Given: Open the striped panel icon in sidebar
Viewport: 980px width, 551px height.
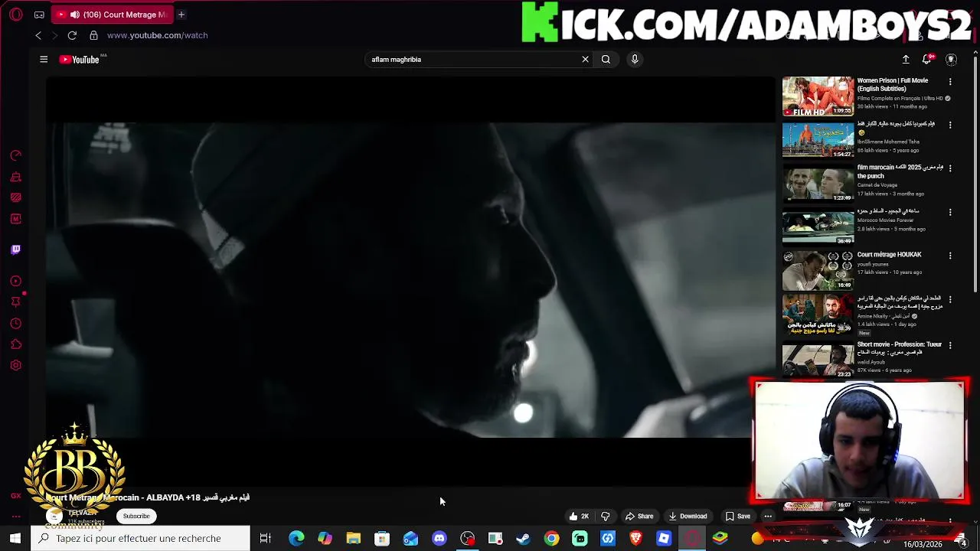Looking at the screenshot, I should (x=16, y=197).
